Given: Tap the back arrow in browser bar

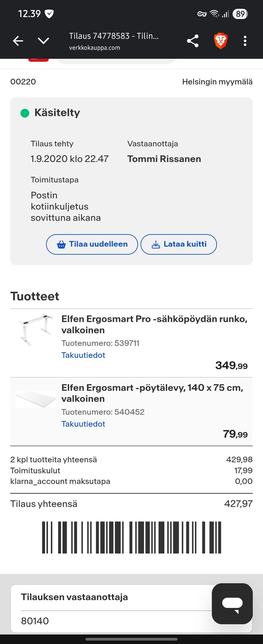Looking at the screenshot, I should tap(18, 41).
